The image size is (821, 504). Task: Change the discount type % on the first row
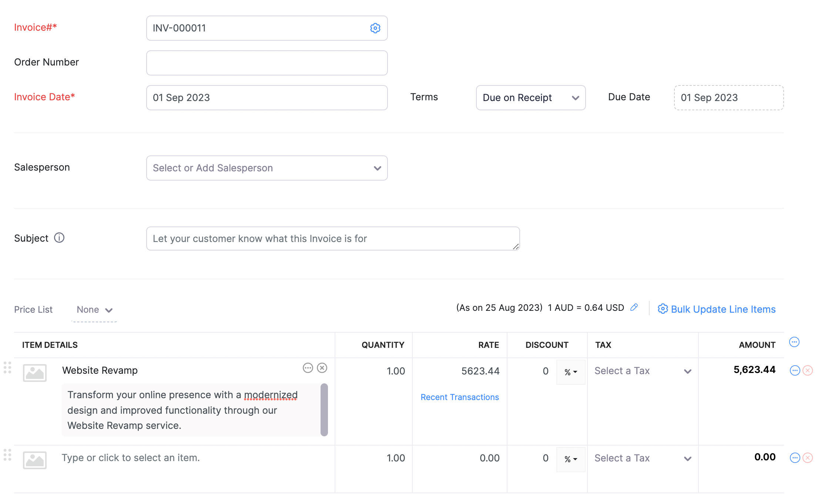(570, 372)
